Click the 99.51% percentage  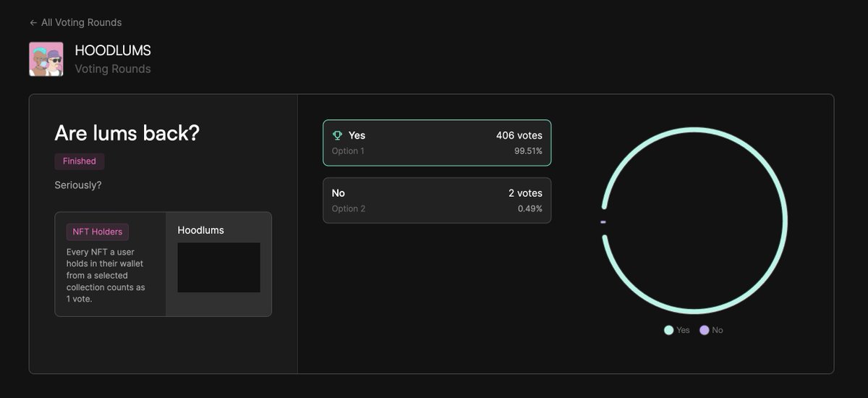point(527,151)
